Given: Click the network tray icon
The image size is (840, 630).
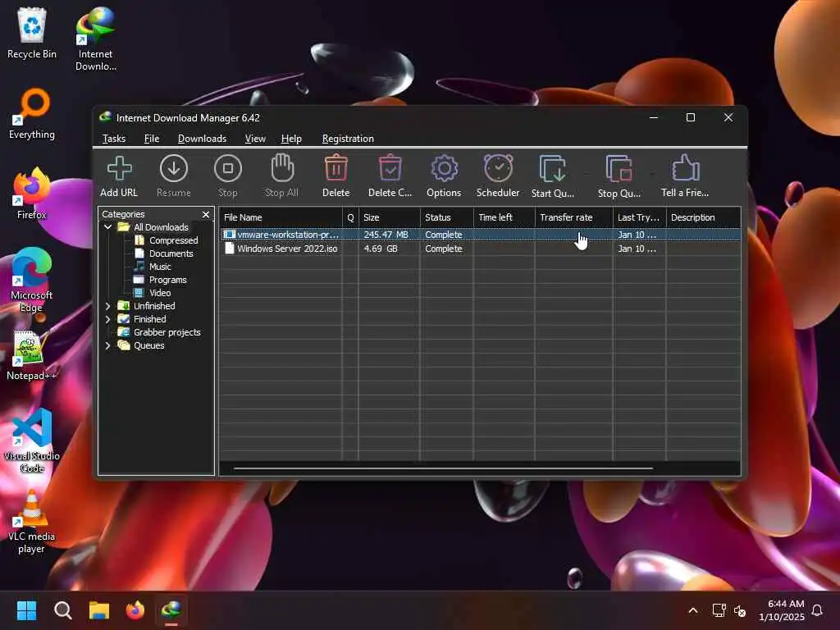Looking at the screenshot, I should (719, 610).
